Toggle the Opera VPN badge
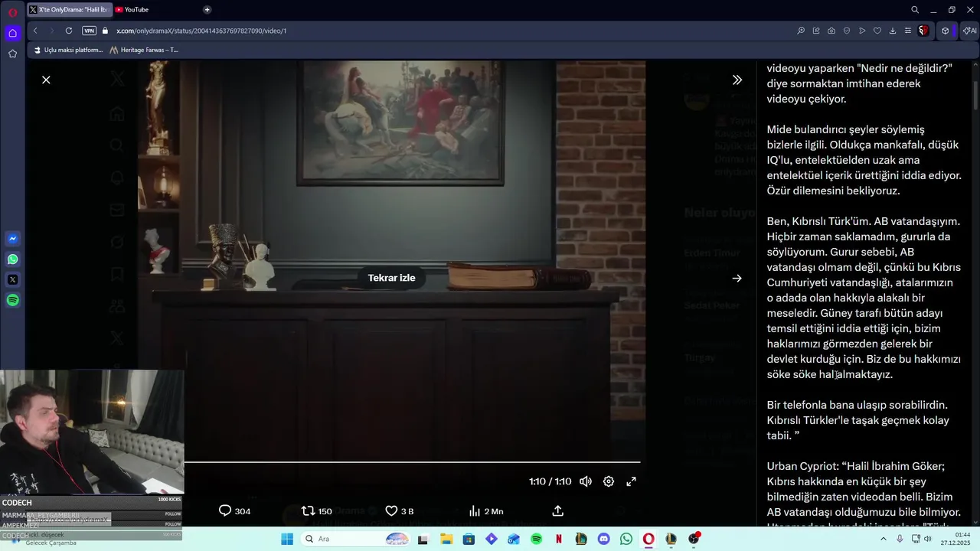The image size is (980, 551). [x=89, y=31]
